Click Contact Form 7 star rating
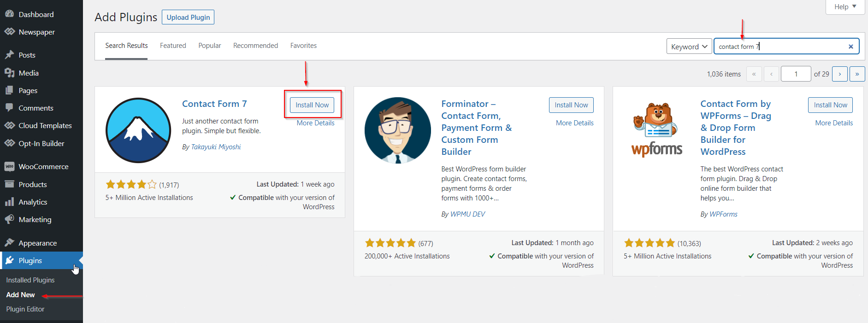 131,185
